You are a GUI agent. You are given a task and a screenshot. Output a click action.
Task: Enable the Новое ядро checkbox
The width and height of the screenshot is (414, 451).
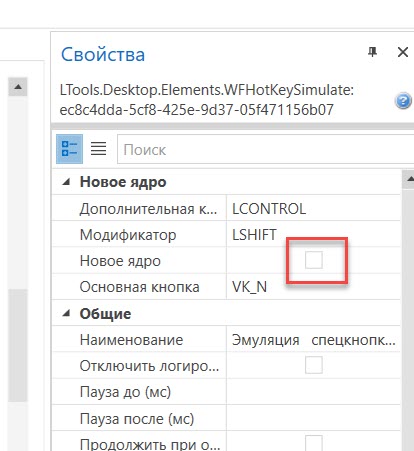(314, 260)
